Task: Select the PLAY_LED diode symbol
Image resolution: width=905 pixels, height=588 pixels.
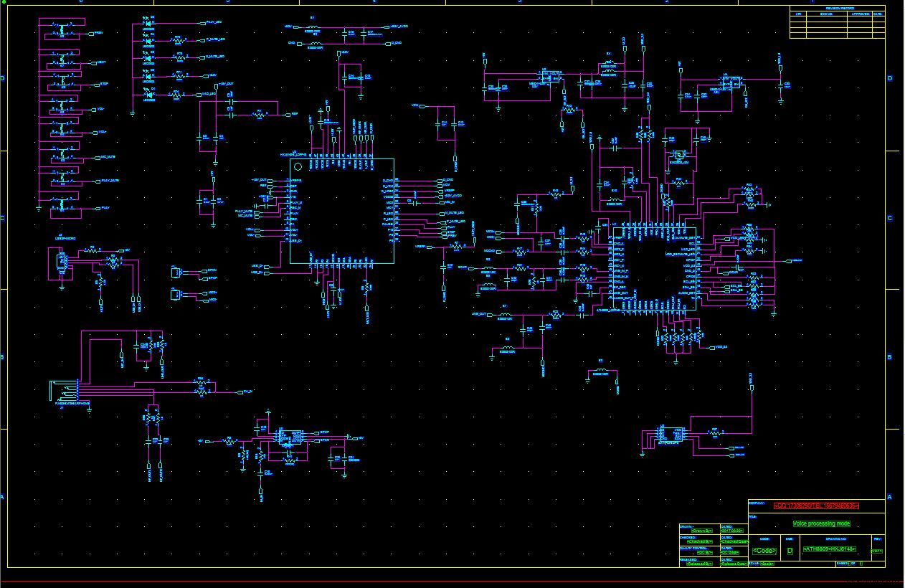Action: 148,23
